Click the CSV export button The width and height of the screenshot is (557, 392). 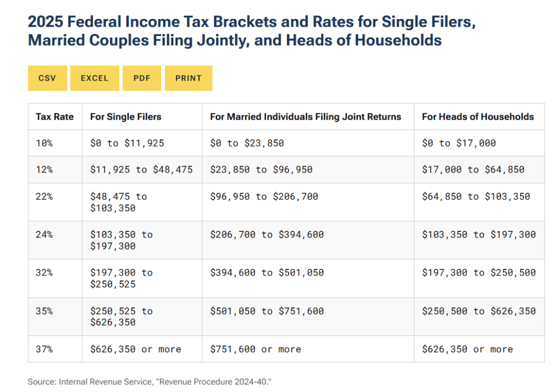47,78
